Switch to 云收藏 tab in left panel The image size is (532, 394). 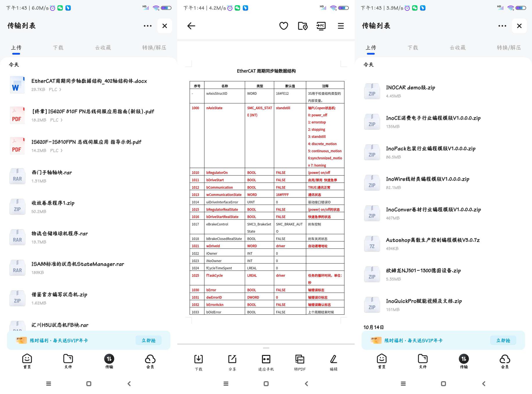click(103, 48)
